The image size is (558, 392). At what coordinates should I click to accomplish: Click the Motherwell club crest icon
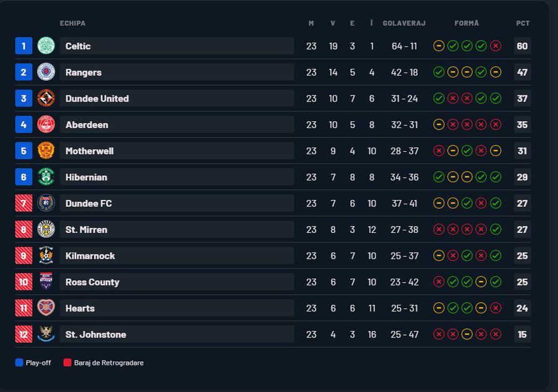coord(46,150)
